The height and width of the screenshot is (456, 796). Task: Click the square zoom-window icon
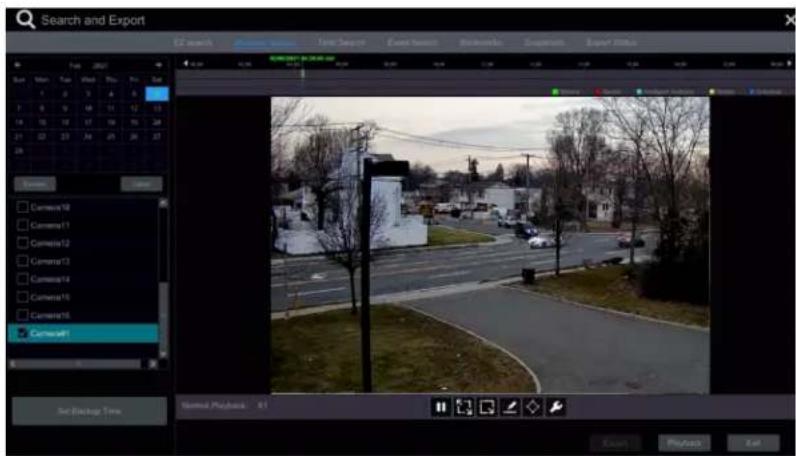487,407
